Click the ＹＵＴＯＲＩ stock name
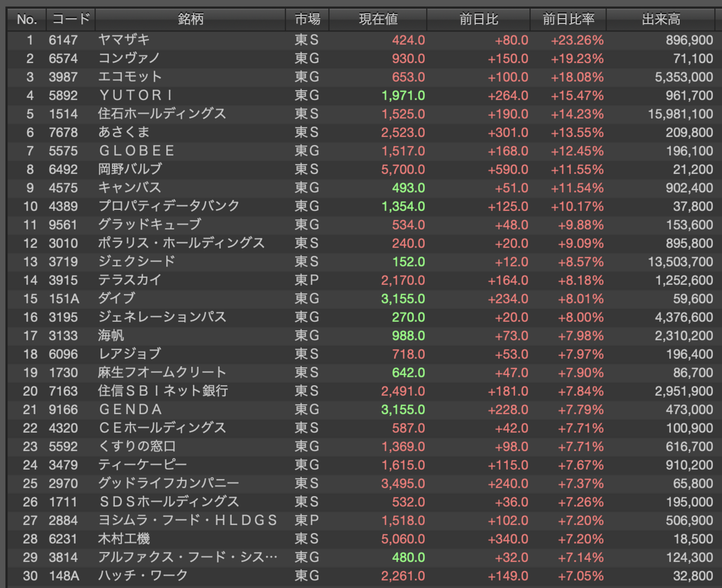The height and width of the screenshot is (588, 722). click(137, 95)
